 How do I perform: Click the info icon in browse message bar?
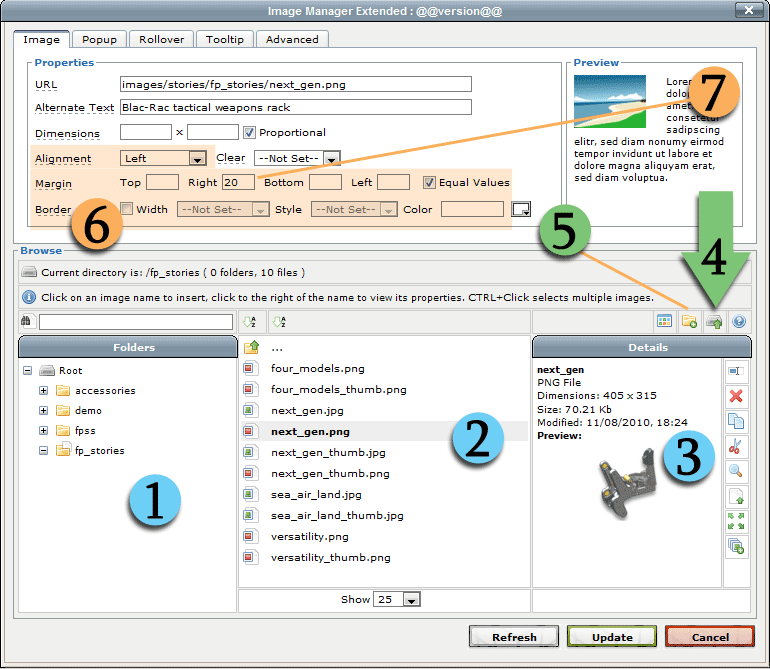point(29,297)
